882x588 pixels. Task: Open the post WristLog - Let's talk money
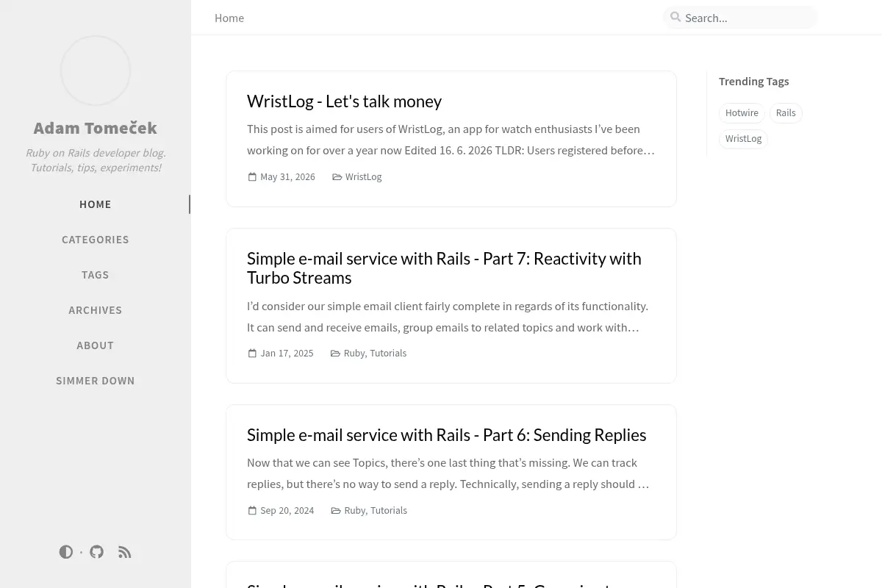[344, 101]
